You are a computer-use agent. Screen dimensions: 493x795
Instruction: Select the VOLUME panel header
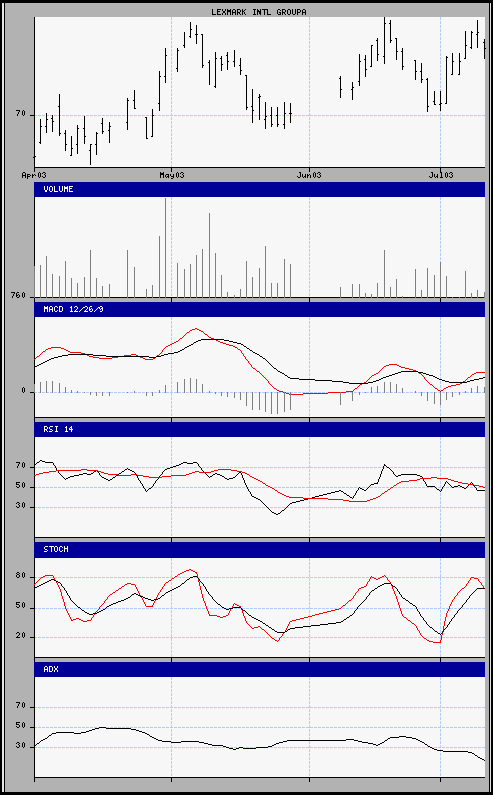260,189
